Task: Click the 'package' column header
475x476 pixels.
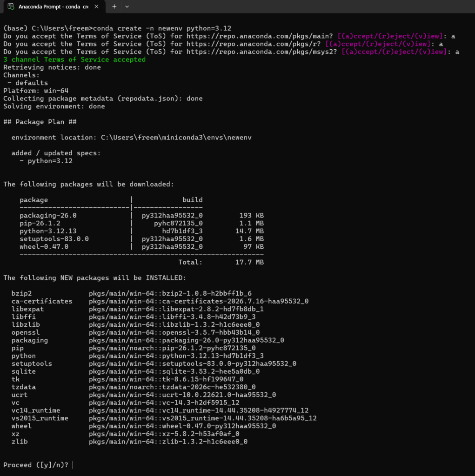Action: tap(34, 200)
